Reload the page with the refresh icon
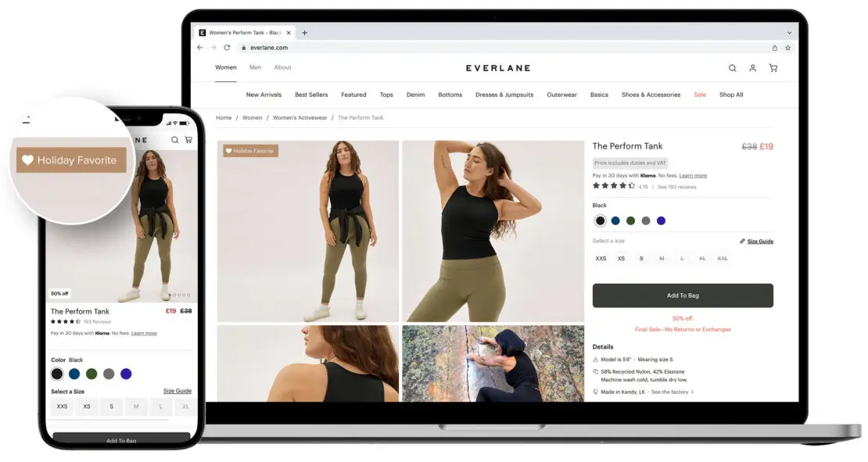The image size is (868, 462). tap(227, 48)
